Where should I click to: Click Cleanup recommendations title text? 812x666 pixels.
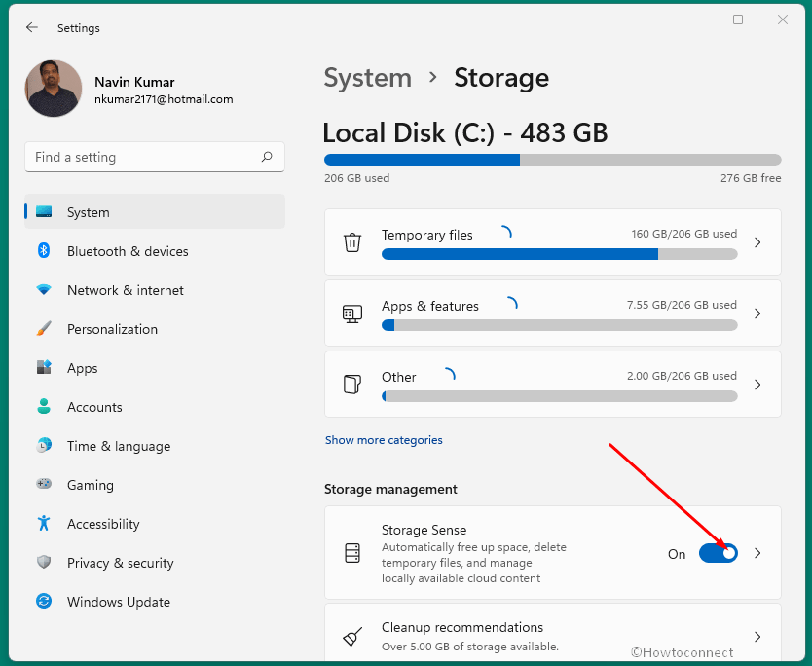[x=462, y=627]
